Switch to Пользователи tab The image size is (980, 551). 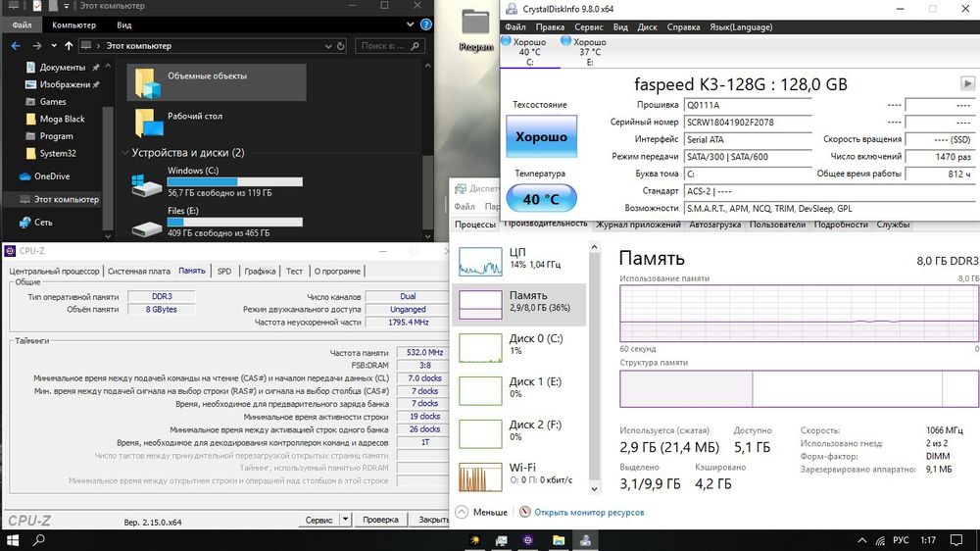click(x=777, y=225)
